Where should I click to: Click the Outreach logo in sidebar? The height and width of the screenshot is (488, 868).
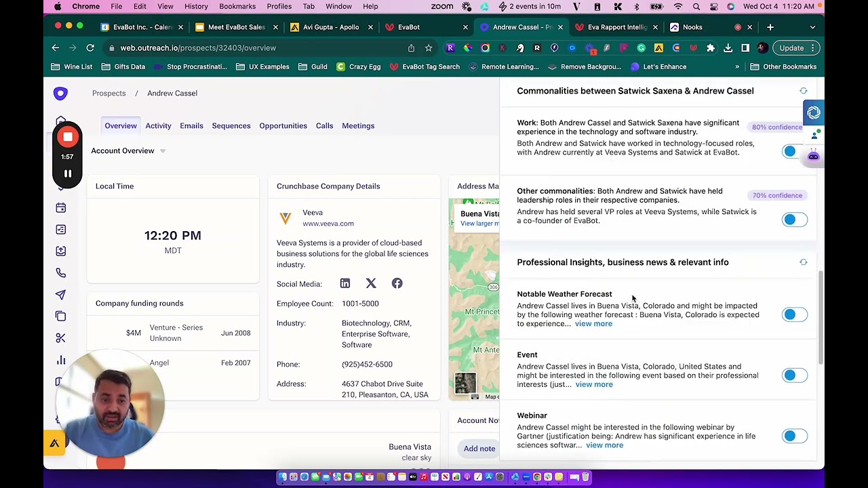(60, 94)
